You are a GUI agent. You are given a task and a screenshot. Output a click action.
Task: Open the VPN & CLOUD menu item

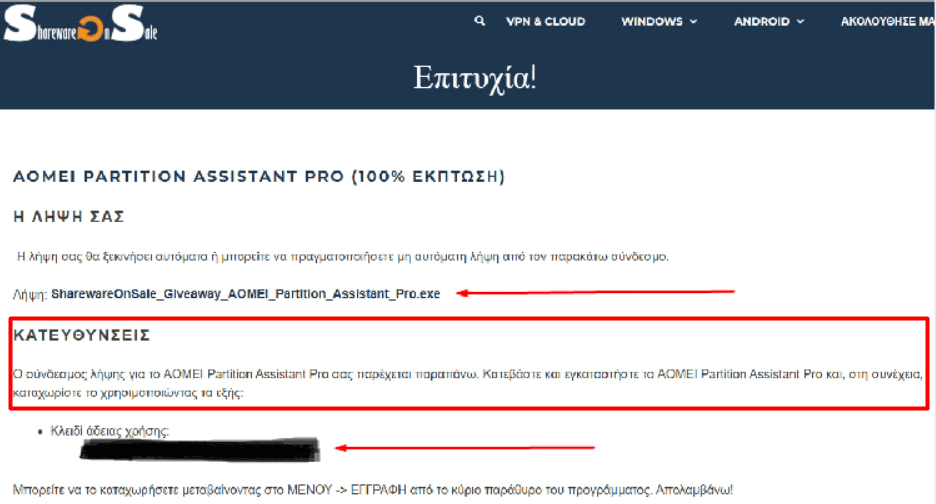tap(545, 21)
